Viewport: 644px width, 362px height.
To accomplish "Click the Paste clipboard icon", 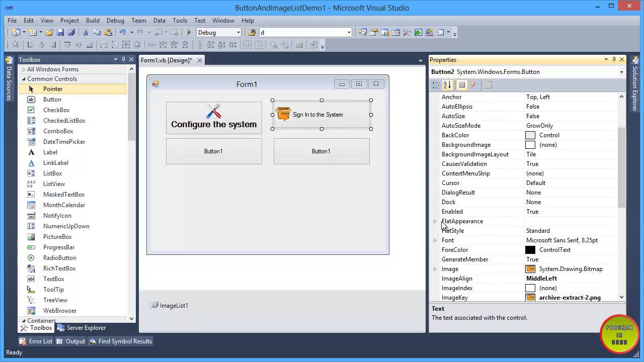I will 108,32.
